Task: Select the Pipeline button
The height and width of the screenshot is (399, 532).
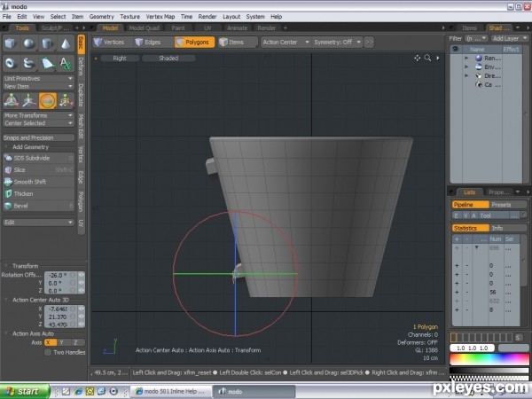Action: [470, 205]
